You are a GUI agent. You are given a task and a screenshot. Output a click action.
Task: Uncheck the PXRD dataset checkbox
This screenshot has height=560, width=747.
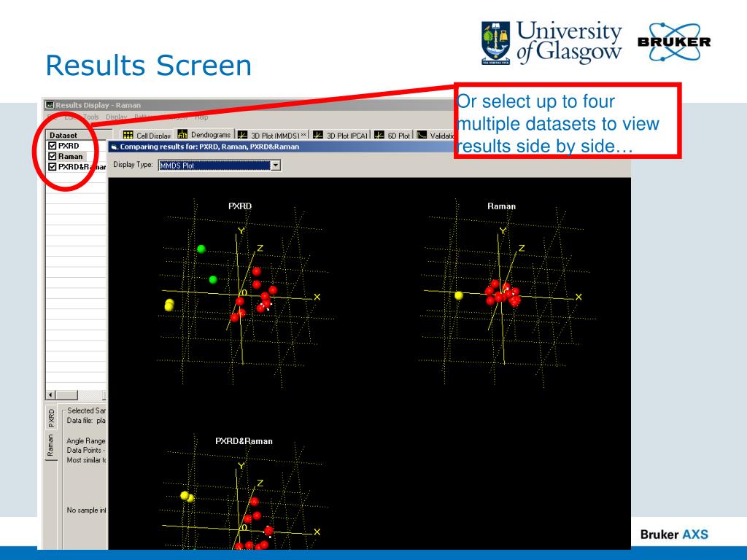[53, 146]
